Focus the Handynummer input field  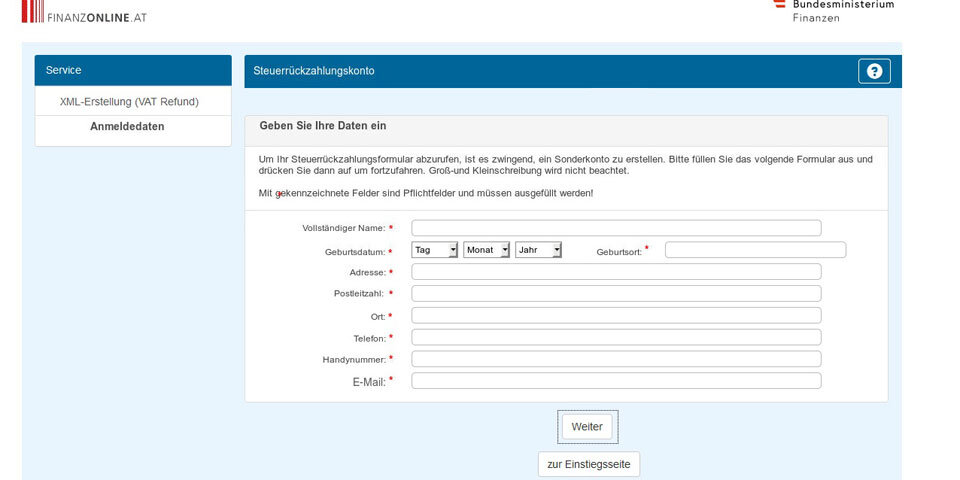click(616, 359)
